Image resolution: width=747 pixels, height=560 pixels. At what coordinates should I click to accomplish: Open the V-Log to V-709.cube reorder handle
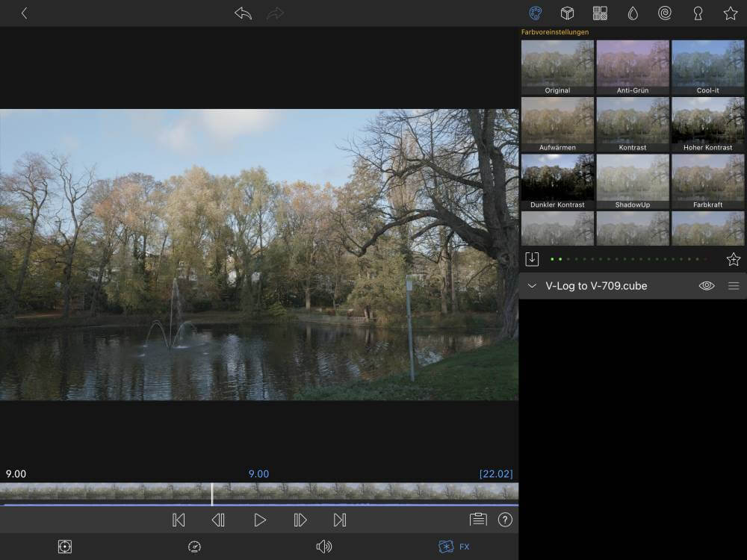734,286
